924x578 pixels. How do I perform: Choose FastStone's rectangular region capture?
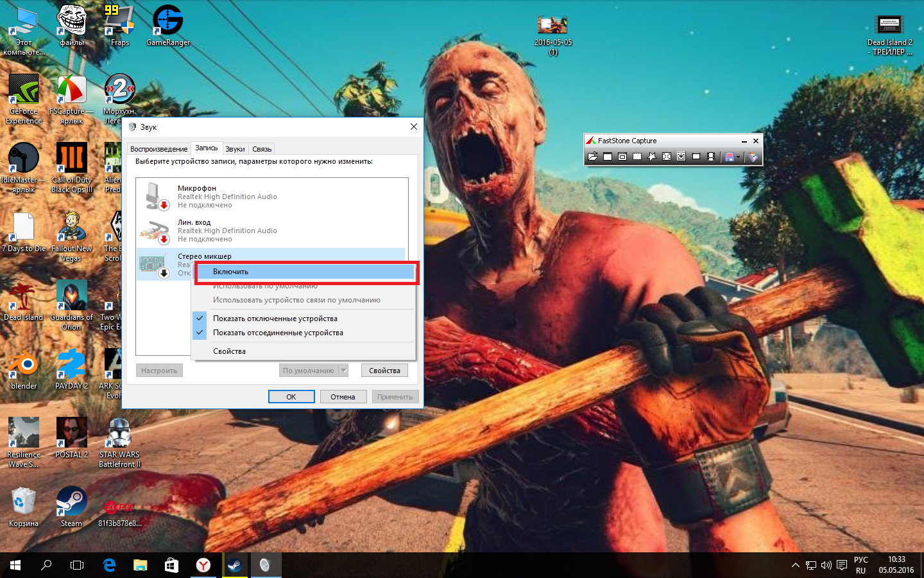pyautogui.click(x=637, y=157)
